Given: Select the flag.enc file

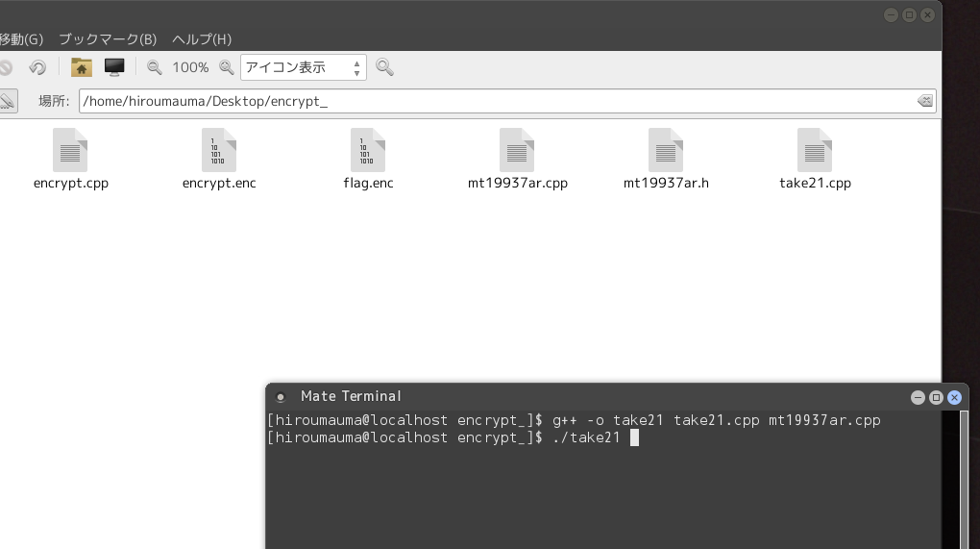Looking at the screenshot, I should coord(368,159).
